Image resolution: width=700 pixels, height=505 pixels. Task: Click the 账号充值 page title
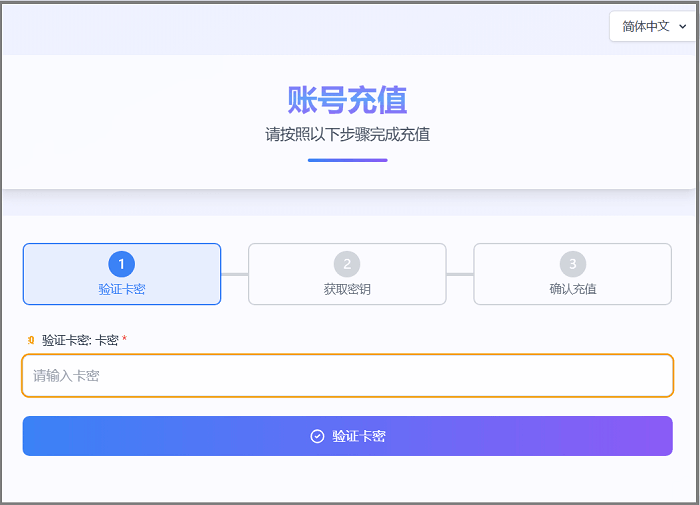[347, 101]
